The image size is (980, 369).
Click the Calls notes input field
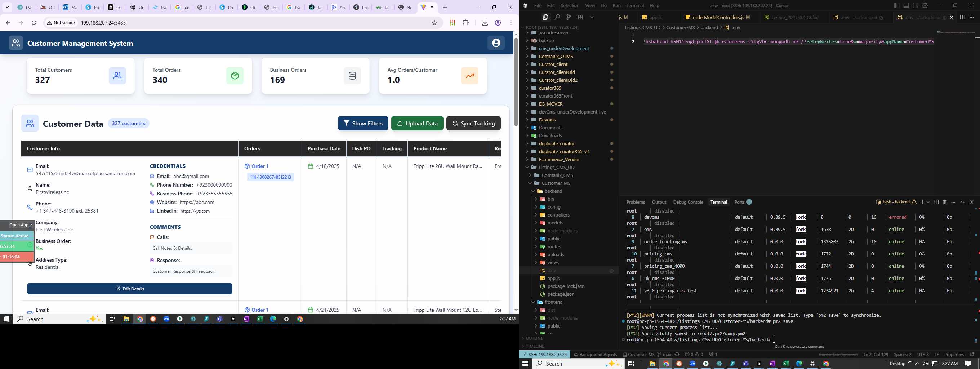(x=191, y=248)
